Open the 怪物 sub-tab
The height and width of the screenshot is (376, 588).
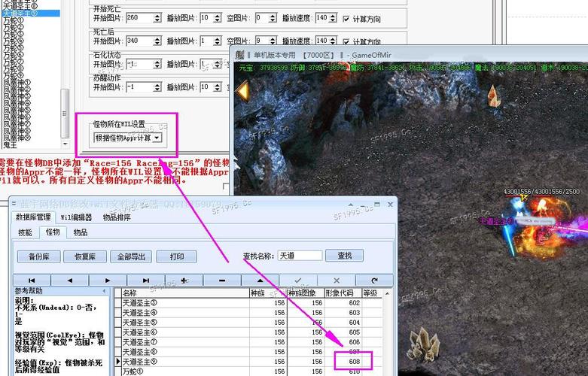point(53,232)
